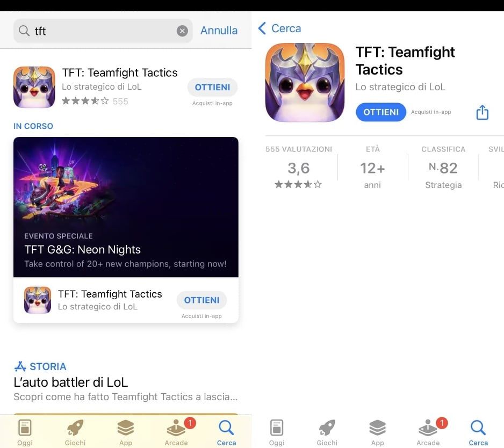Open the Arcade tab on the search screen
The height and width of the screenshot is (448, 504).
[x=176, y=432]
